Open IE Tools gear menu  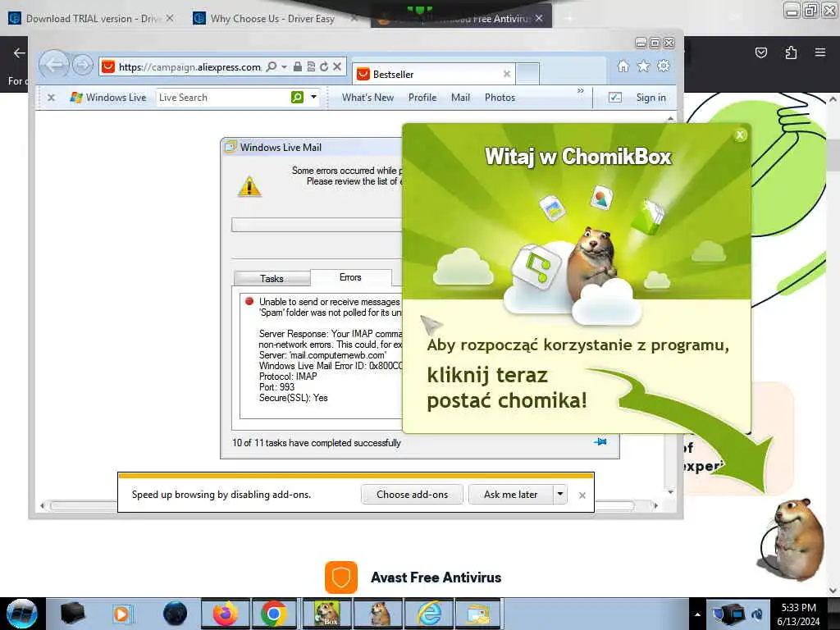tap(664, 66)
